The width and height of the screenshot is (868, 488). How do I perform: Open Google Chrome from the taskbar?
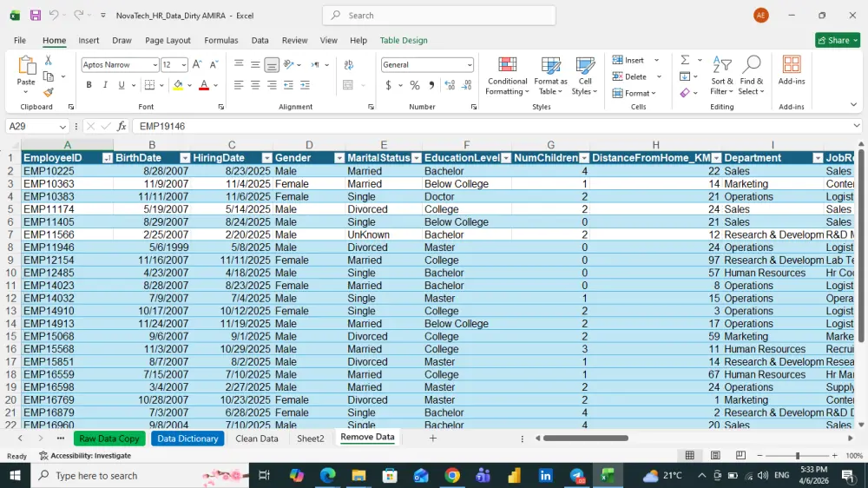point(452,475)
